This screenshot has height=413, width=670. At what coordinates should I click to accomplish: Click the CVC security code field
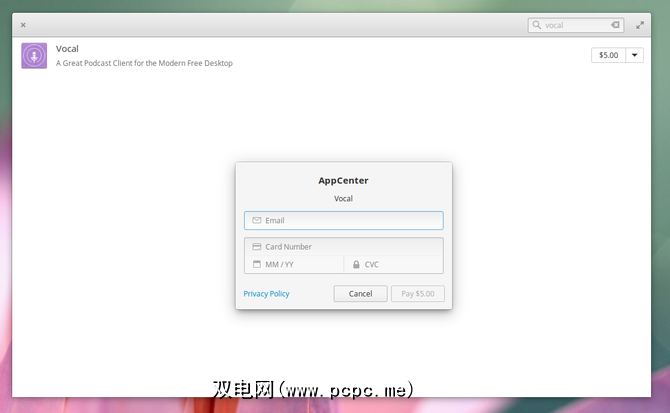point(394,264)
